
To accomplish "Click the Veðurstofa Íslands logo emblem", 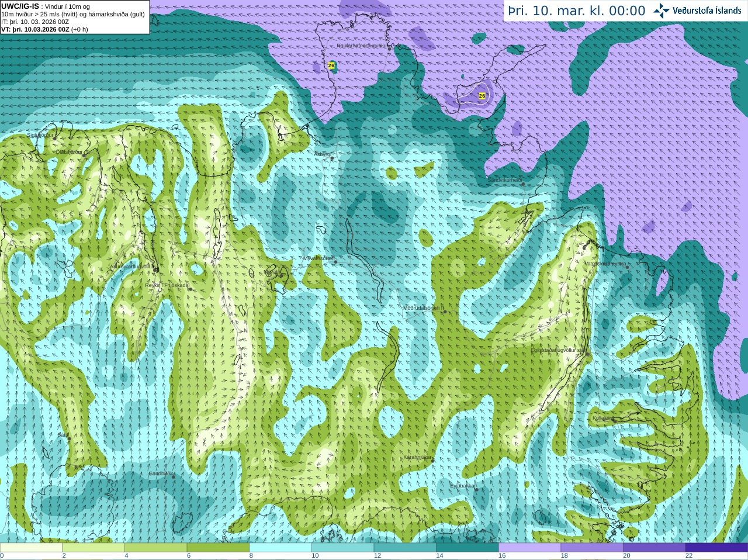I will click(x=662, y=11).
